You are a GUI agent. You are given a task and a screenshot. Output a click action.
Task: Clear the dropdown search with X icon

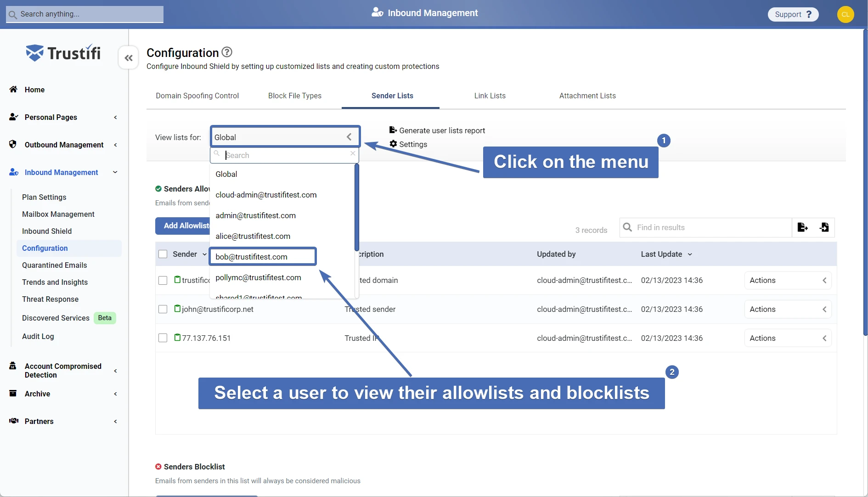(x=353, y=153)
